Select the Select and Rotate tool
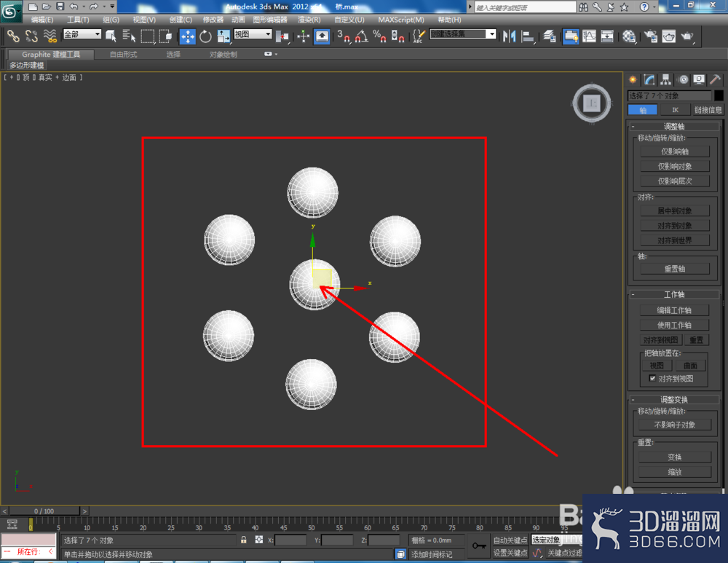 (206, 36)
